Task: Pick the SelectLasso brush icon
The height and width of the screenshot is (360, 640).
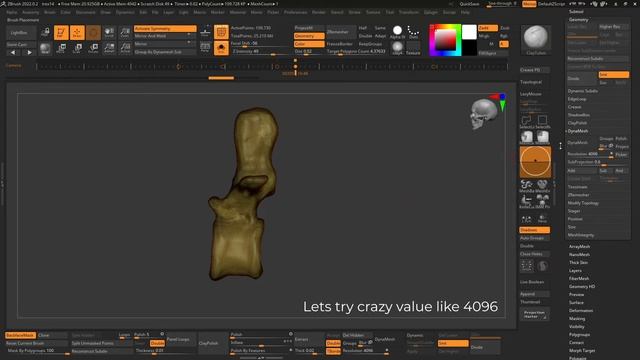Action: pos(527,122)
